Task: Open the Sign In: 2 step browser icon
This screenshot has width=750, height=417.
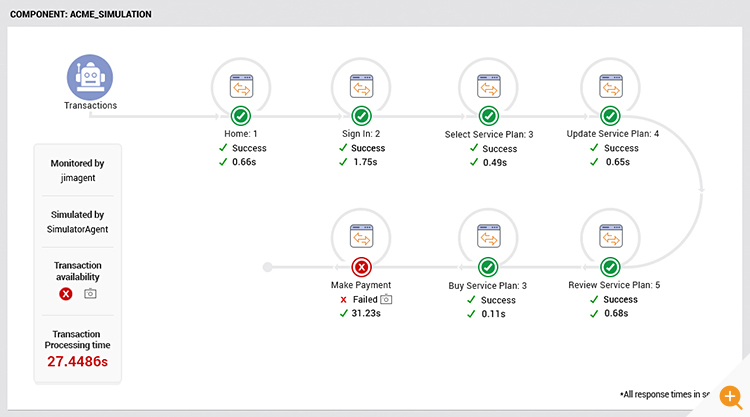Action: pyautogui.click(x=362, y=87)
